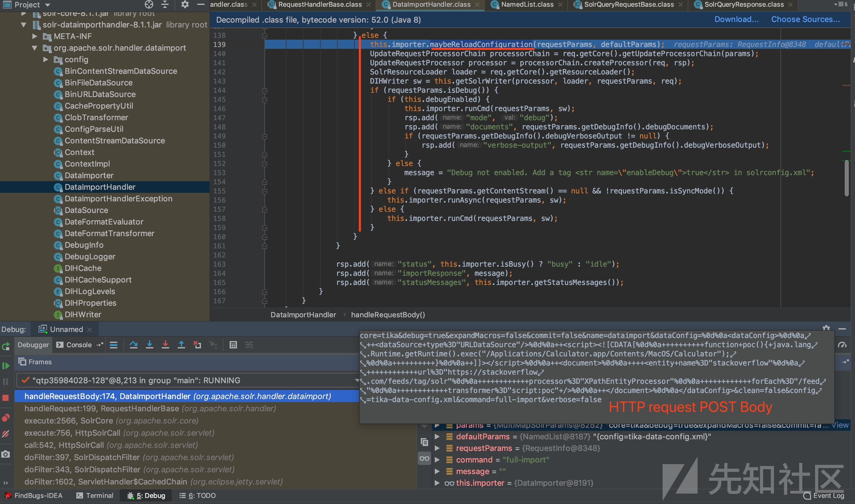
Task: Click DataImportHandler breadcrumb
Action: pyautogui.click(x=303, y=315)
